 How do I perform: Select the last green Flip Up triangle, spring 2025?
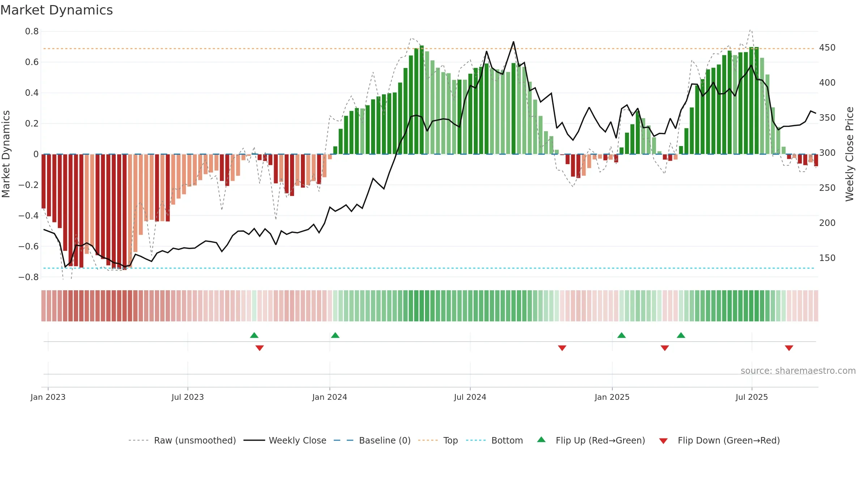[x=681, y=335]
